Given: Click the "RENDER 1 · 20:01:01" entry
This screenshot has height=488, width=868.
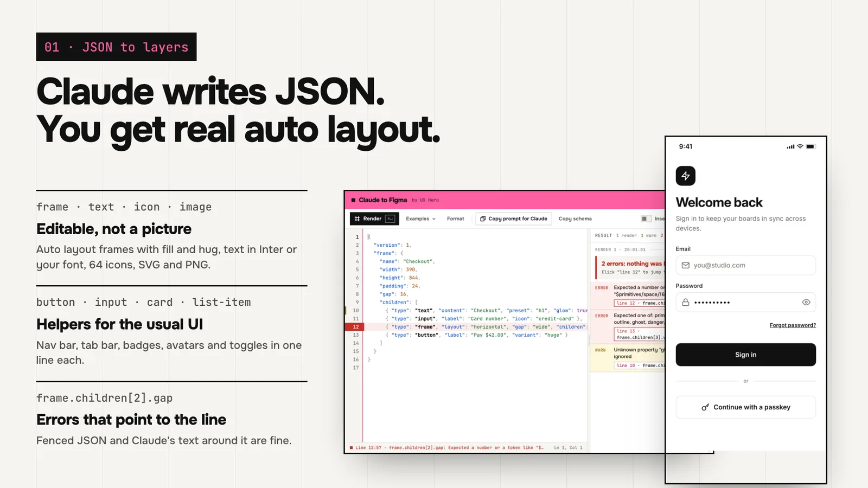Looking at the screenshot, I should (x=620, y=250).
